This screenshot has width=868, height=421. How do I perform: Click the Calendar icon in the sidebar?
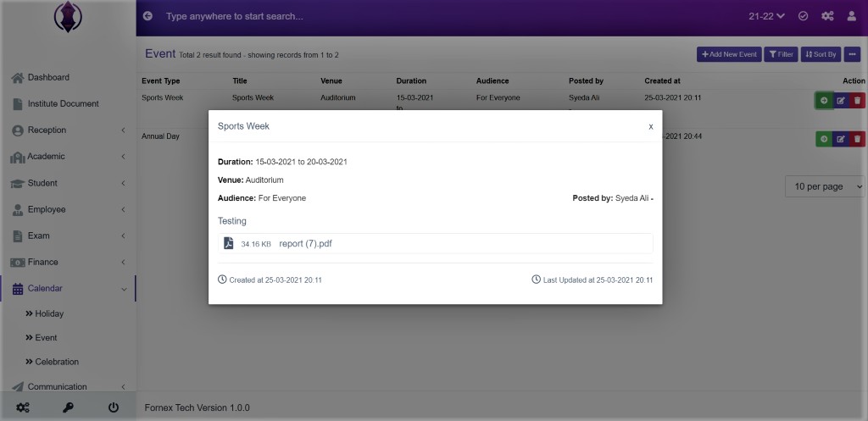(x=18, y=289)
